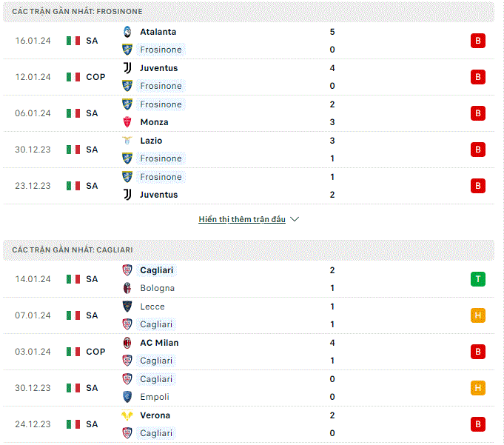Click the Empoli team name
The image size is (504, 445).
[155, 397]
